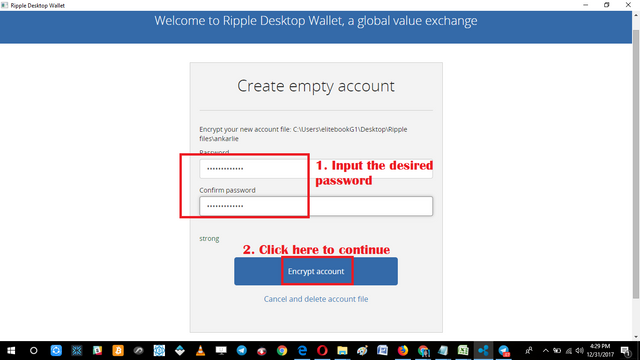The image size is (640, 360).
Task: Open File Explorer from taskbar
Action: (x=342, y=351)
